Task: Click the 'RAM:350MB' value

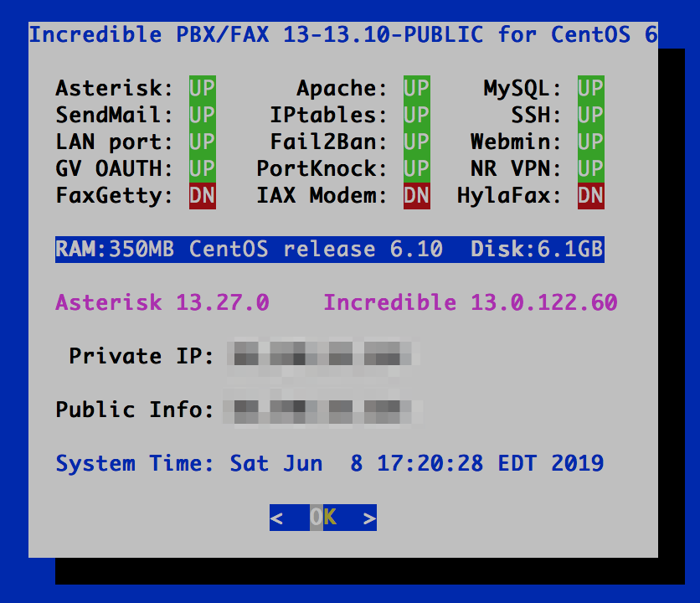Action: 116,250
